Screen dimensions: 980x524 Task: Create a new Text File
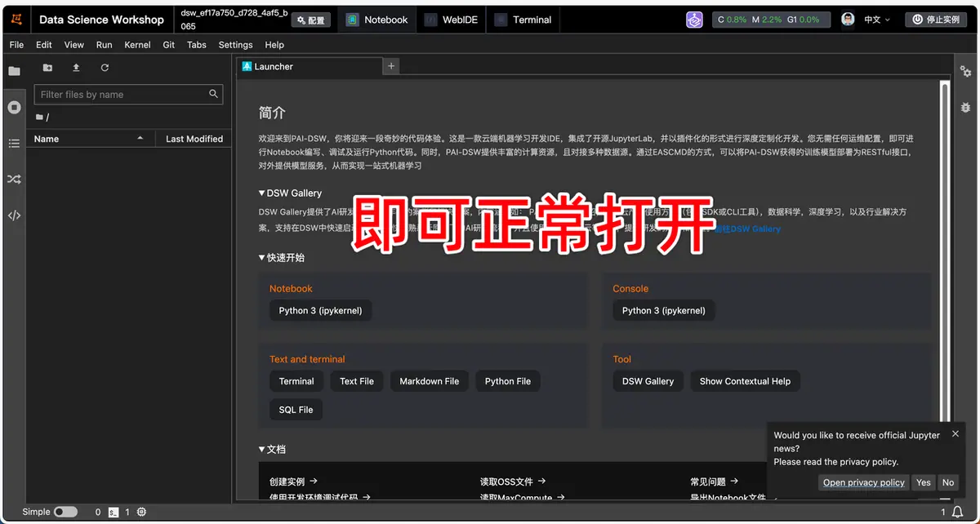click(x=357, y=381)
